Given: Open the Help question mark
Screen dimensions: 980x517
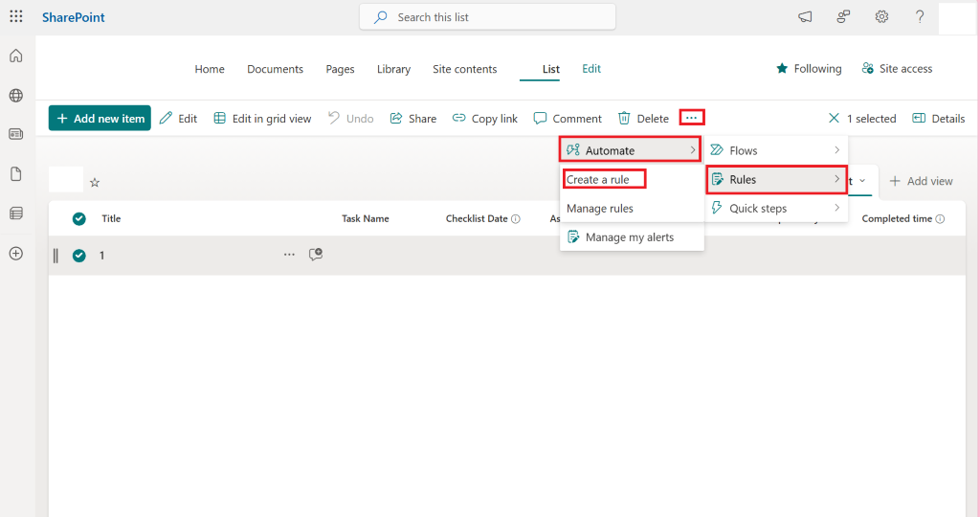Looking at the screenshot, I should 920,17.
